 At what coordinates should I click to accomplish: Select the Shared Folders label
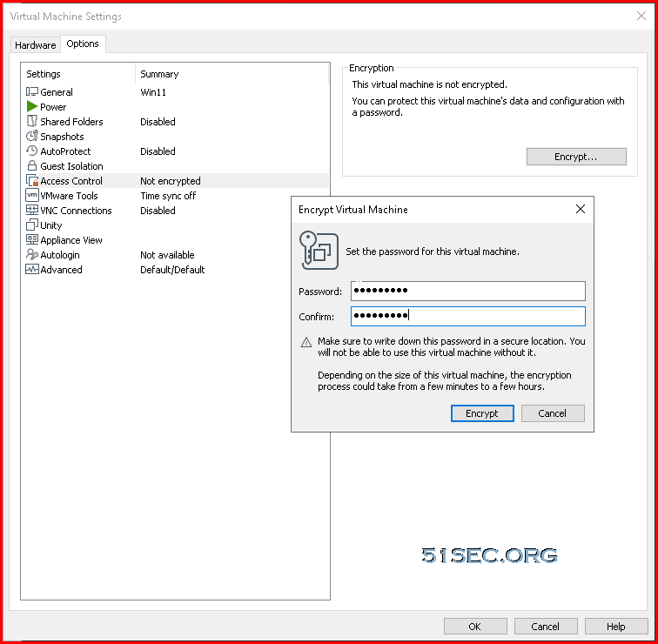71,122
